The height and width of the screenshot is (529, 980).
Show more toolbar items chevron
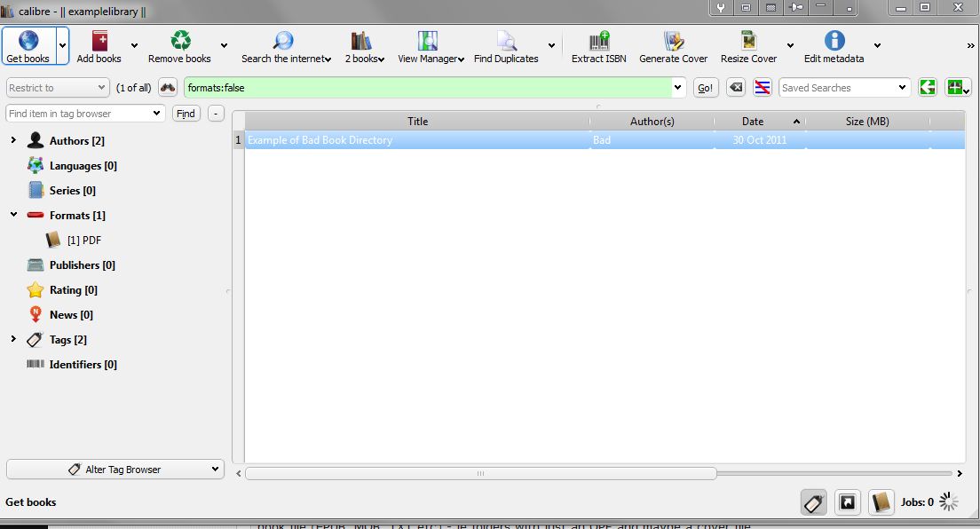point(970,45)
